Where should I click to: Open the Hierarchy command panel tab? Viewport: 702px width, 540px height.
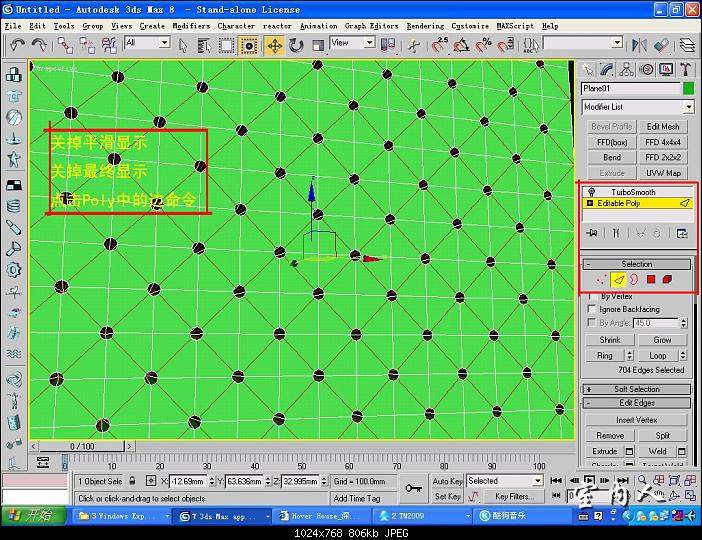(626, 69)
